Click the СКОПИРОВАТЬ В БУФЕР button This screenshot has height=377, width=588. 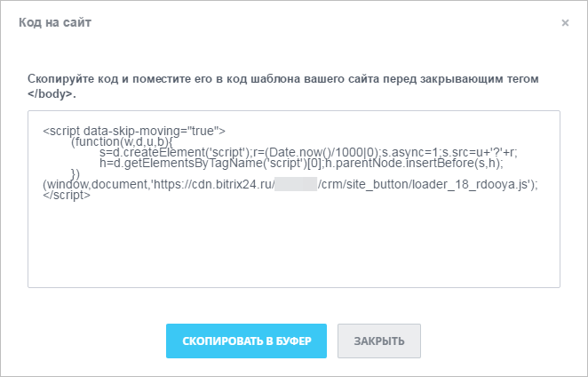(x=246, y=341)
